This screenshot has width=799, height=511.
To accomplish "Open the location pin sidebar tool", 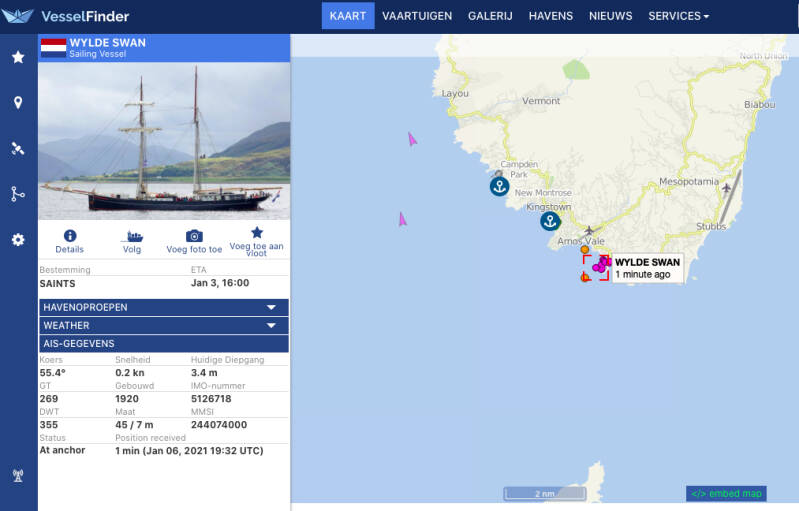I will [x=18, y=103].
